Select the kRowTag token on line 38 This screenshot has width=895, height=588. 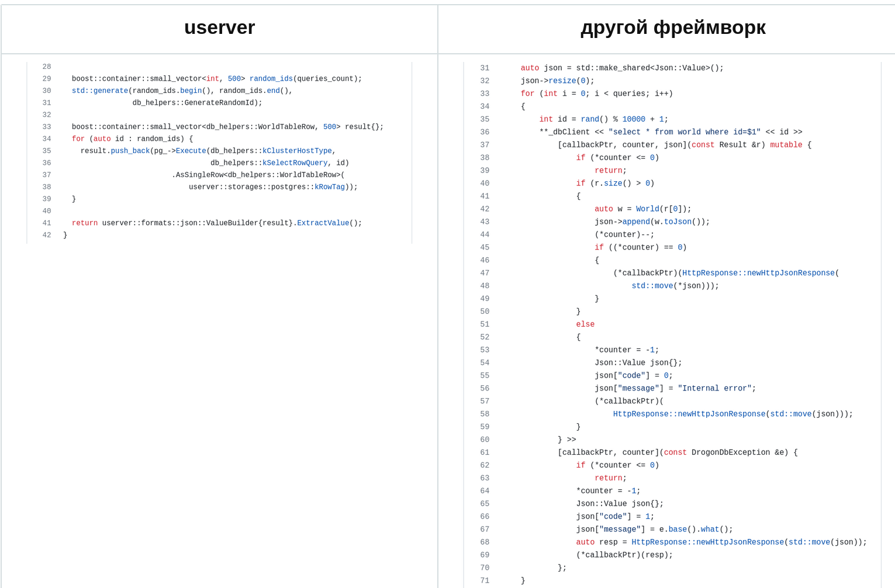[329, 186]
